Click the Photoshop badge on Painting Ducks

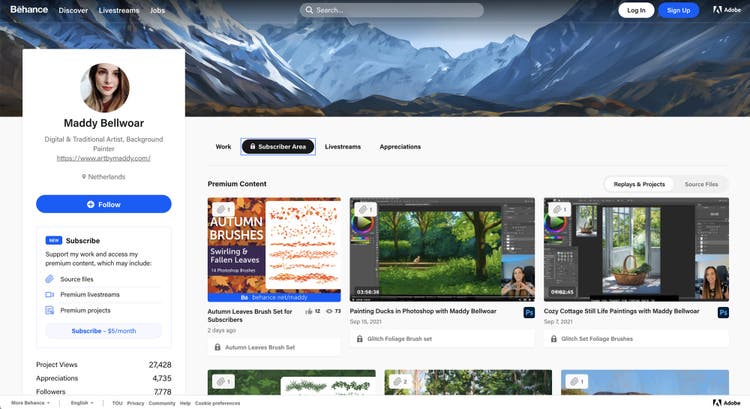[529, 312]
